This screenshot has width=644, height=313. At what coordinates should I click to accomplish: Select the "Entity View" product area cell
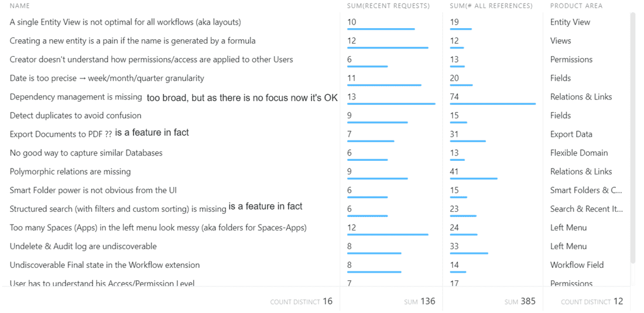[x=570, y=22]
